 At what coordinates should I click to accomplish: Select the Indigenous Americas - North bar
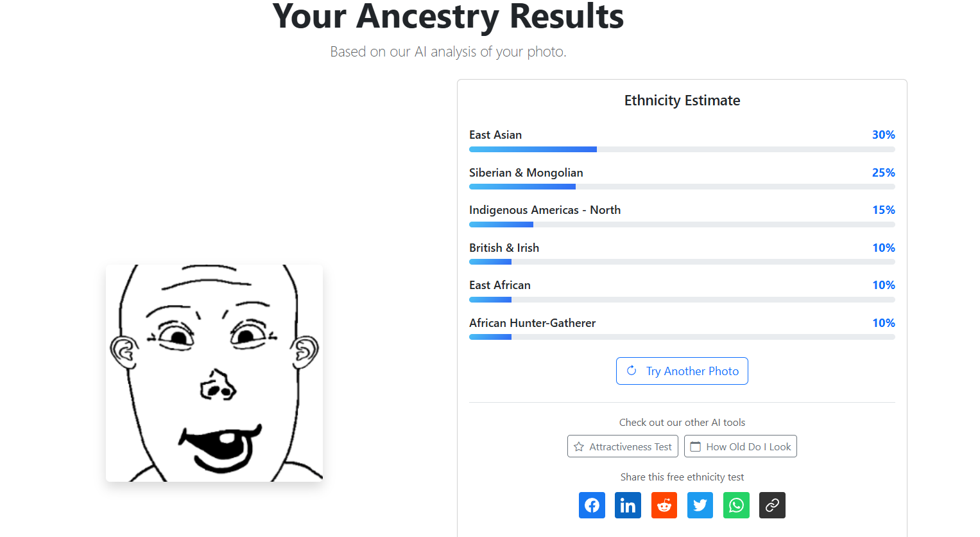pos(682,225)
